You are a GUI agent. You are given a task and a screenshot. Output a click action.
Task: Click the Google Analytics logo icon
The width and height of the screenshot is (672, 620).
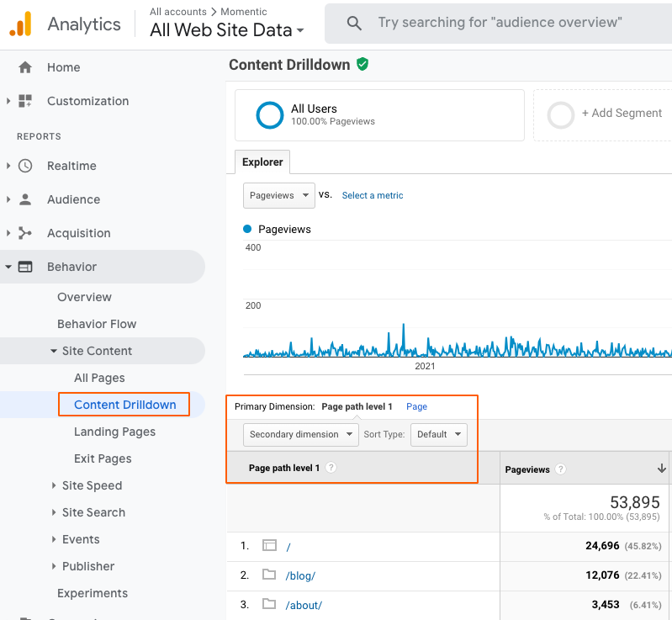pos(20,24)
